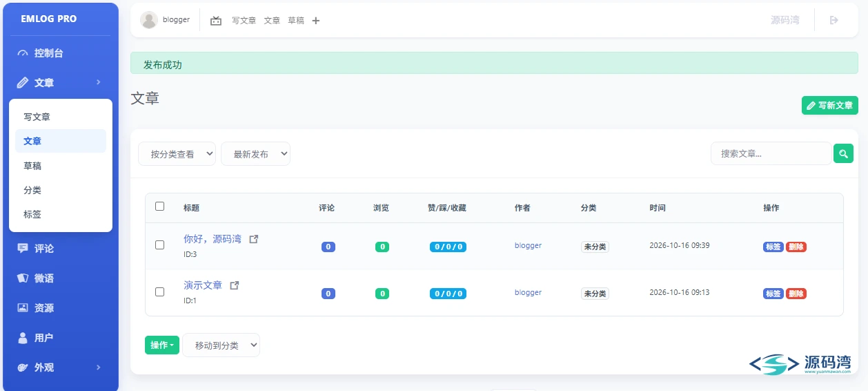Click the plus icon in top bar
The height and width of the screenshot is (391, 868).
[x=316, y=21]
